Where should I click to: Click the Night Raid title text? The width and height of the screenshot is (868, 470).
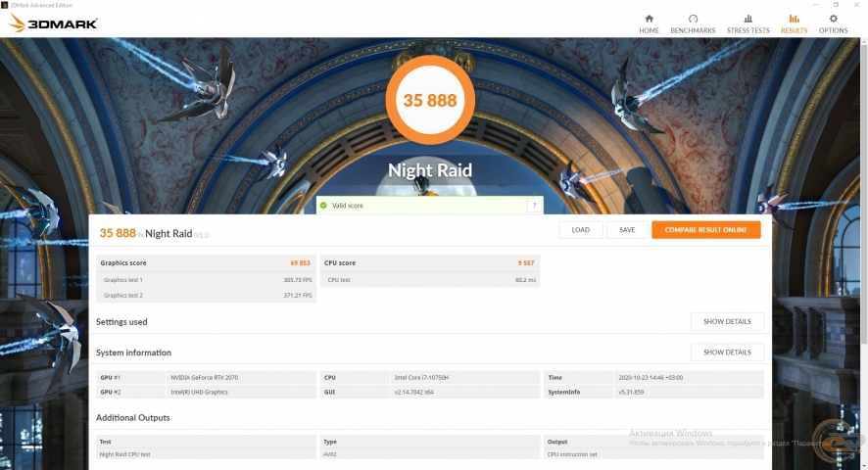tap(430, 170)
